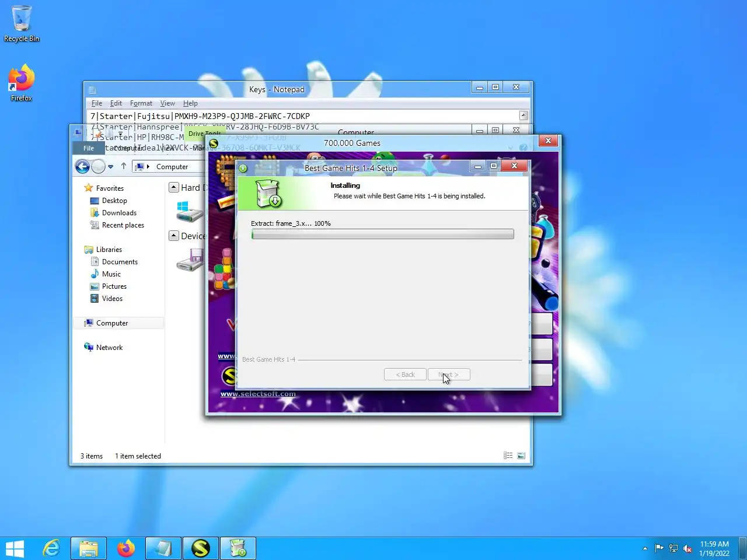Click Explorer's Forward navigation button
Viewport: 747px width, 560px height.
pyautogui.click(x=98, y=167)
